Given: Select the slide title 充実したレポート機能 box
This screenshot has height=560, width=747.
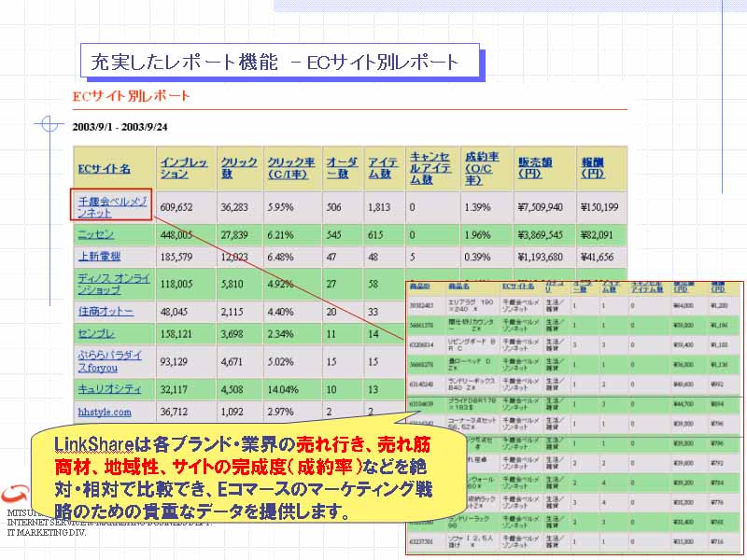Looking at the screenshot, I should pos(279,61).
